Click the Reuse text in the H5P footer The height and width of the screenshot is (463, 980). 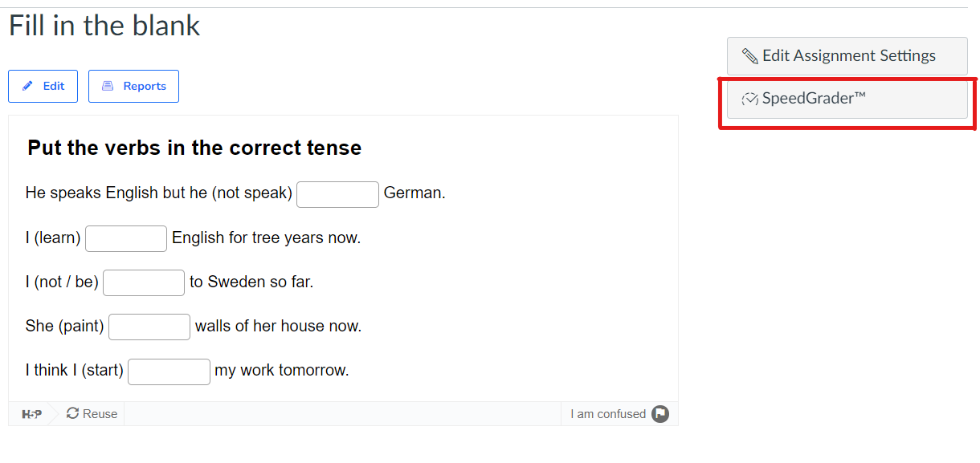(100, 414)
